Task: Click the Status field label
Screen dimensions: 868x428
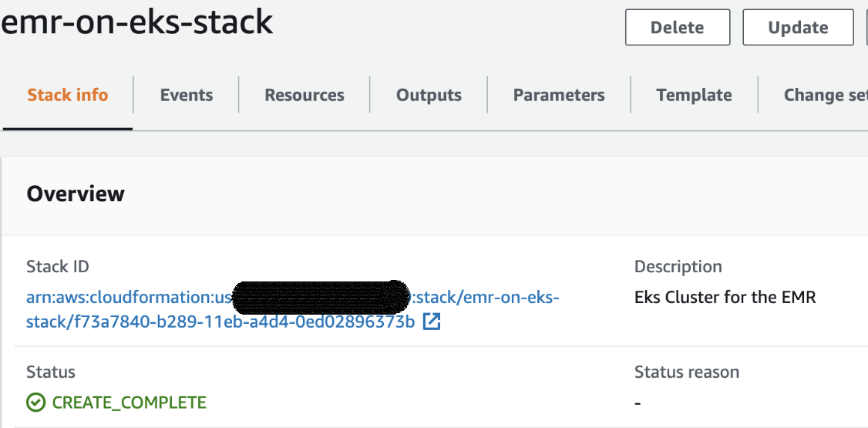Action: click(51, 372)
